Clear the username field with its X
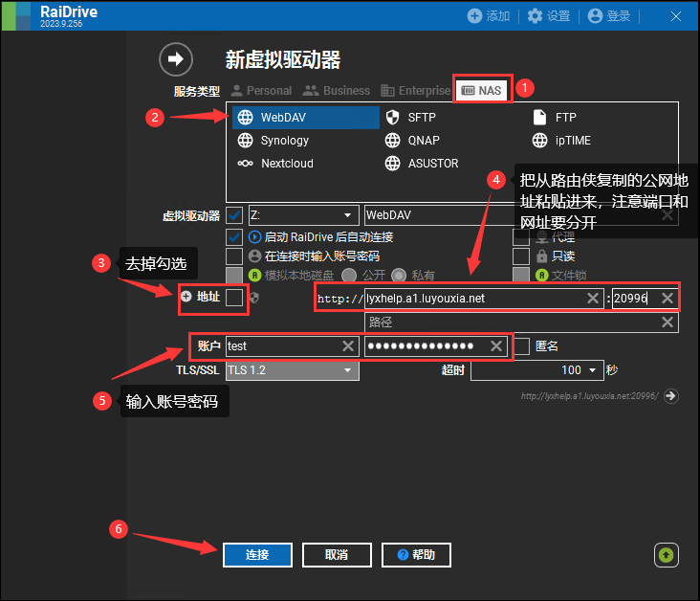Screen dimensions: 700x601 pyautogui.click(x=348, y=345)
